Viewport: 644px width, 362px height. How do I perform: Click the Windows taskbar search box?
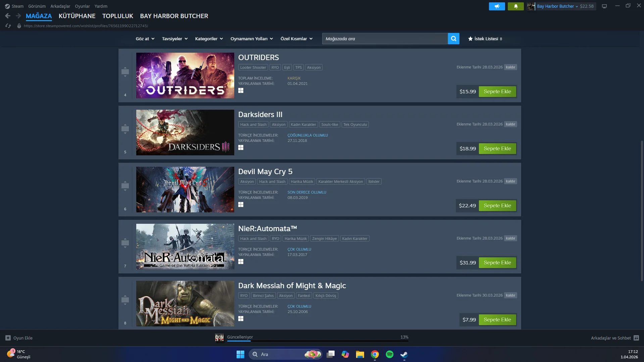286,354
